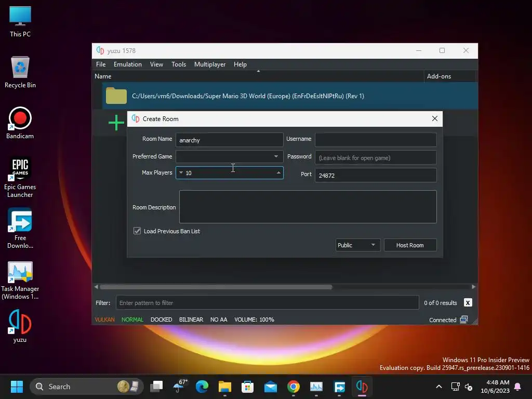
Task: Toggle Load Previous Ban List checkbox
Action: point(137,231)
